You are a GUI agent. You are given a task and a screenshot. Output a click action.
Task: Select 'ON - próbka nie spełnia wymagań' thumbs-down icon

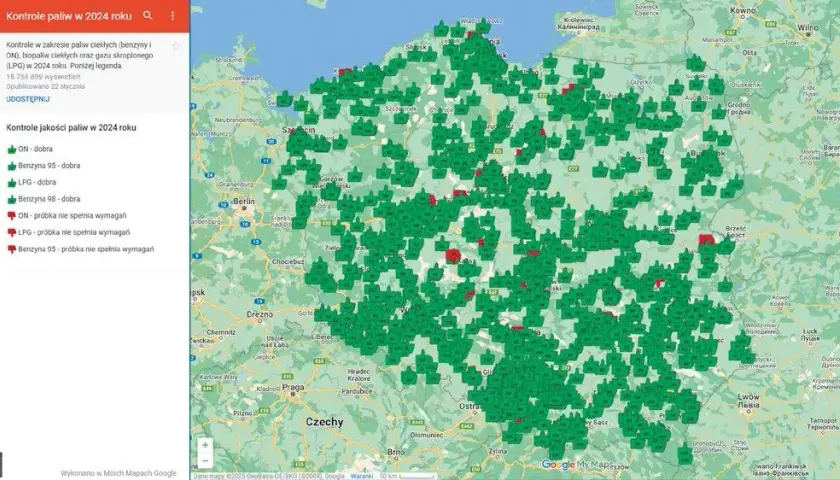[11, 216]
